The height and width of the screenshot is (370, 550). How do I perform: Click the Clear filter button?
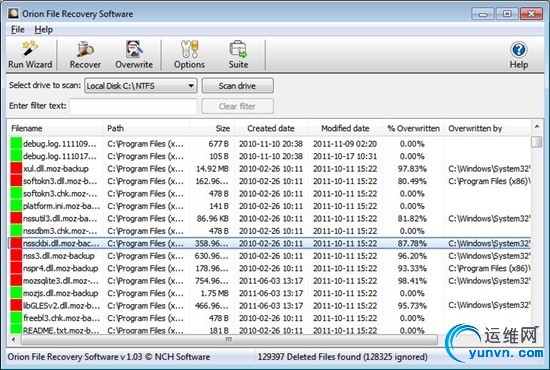(x=237, y=106)
